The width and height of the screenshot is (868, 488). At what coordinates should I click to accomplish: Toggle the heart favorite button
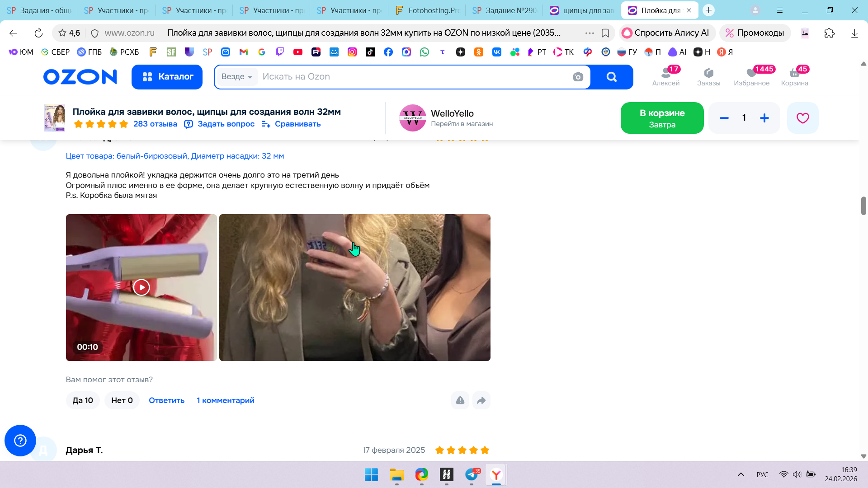(802, 118)
